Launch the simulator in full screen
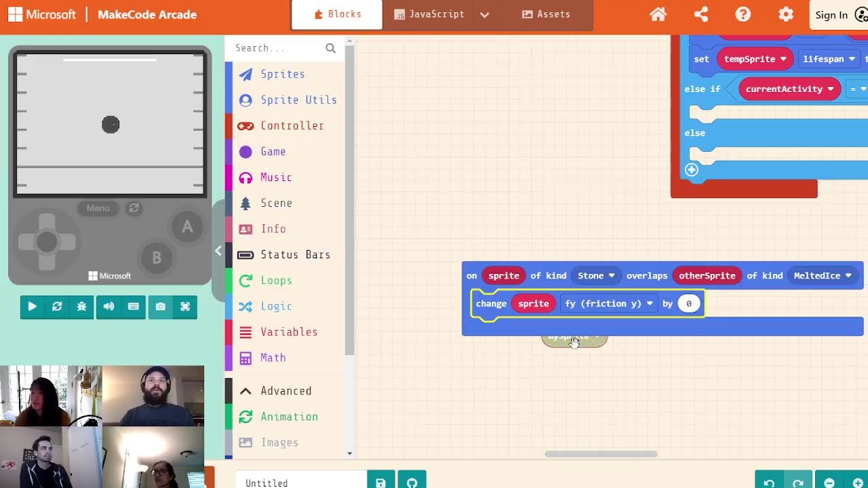The height and width of the screenshot is (488, 868). click(185, 306)
